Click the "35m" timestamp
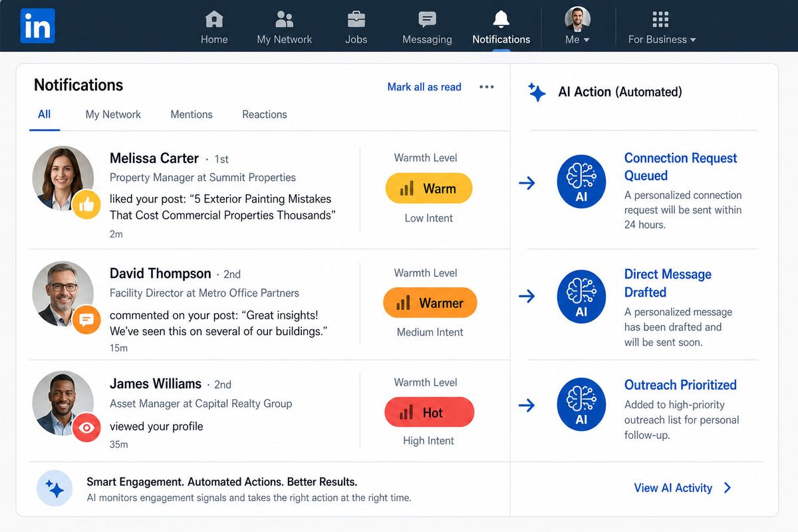The image size is (798, 532). (x=119, y=444)
